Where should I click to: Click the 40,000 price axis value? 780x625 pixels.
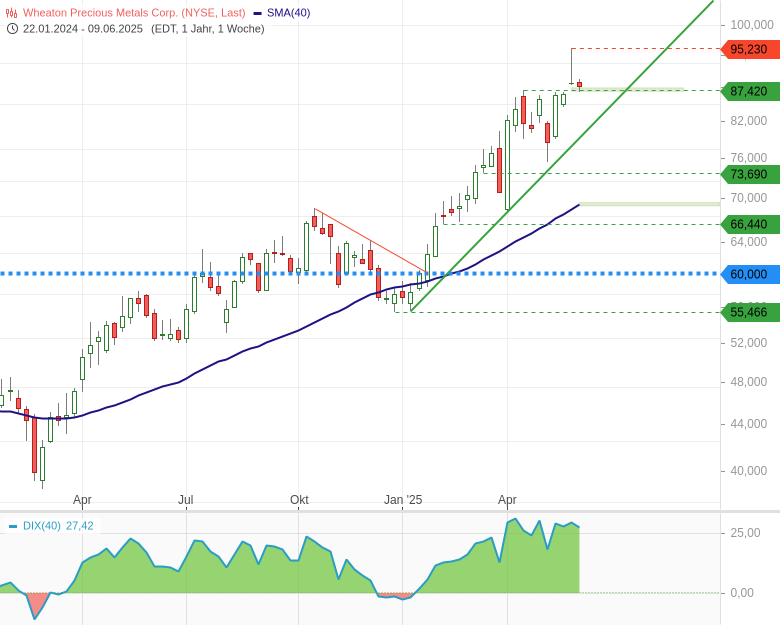tap(749, 471)
